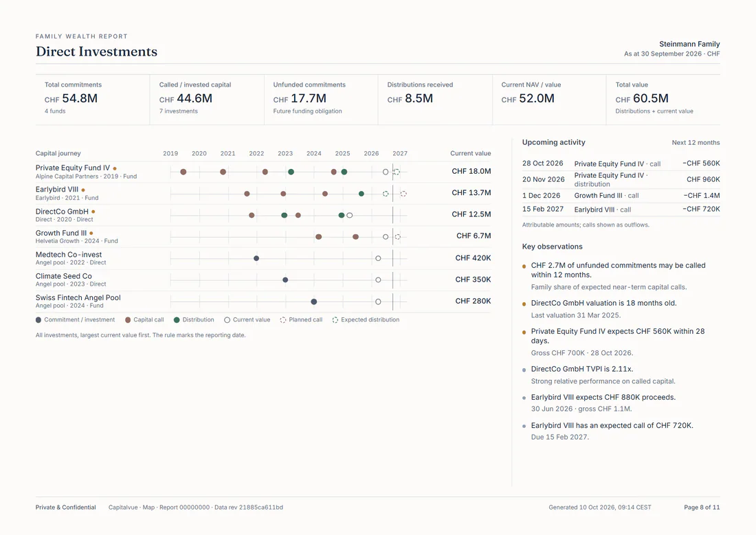Click the bullet beside 'CHF 2.7M of unfunded commitments'
This screenshot has width=756, height=535.
pos(524,266)
